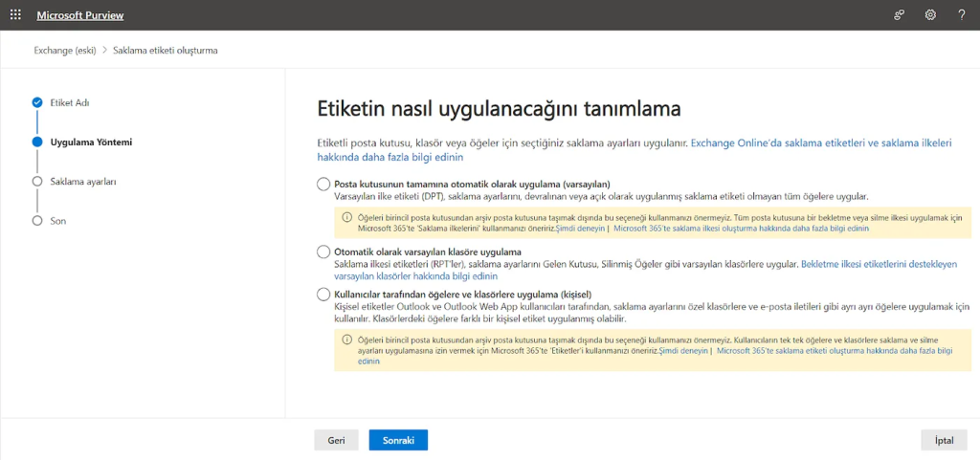
Task: Click the Microsoft Purview header title
Action: tap(80, 15)
